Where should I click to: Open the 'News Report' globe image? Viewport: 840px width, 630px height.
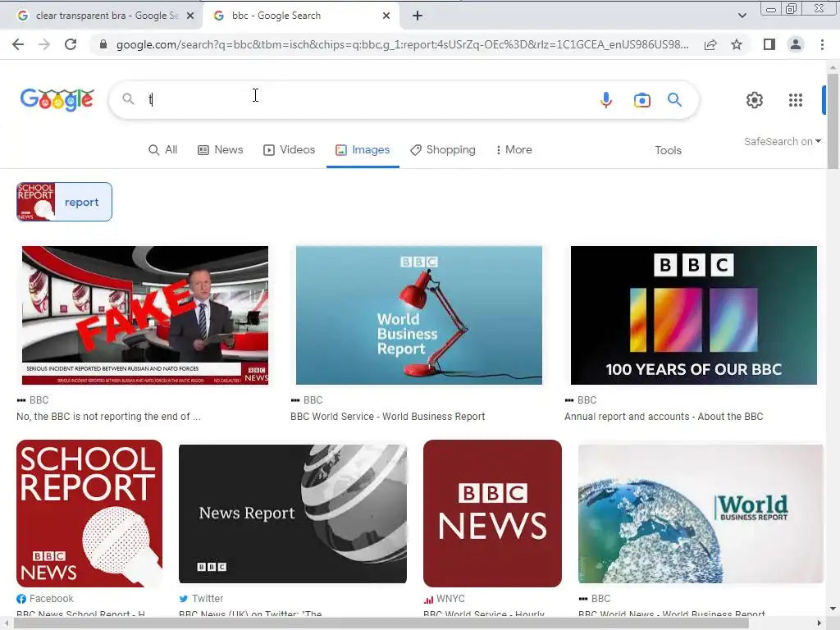(293, 514)
